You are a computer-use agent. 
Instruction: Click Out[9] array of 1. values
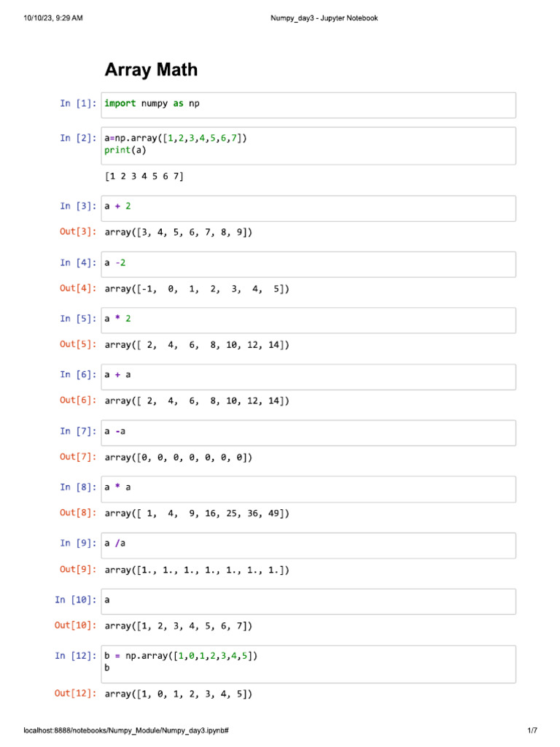(x=197, y=570)
